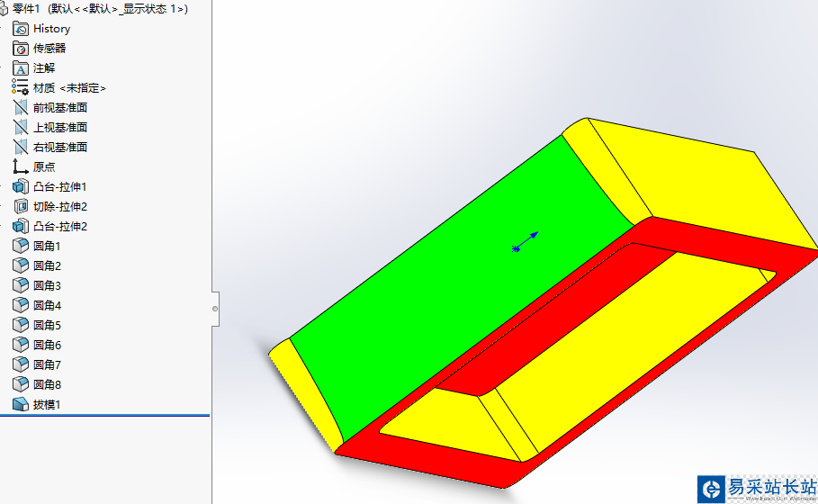Screen dimensions: 818x504
Task: Click the 拔模1 draft icon
Action: click(x=21, y=404)
